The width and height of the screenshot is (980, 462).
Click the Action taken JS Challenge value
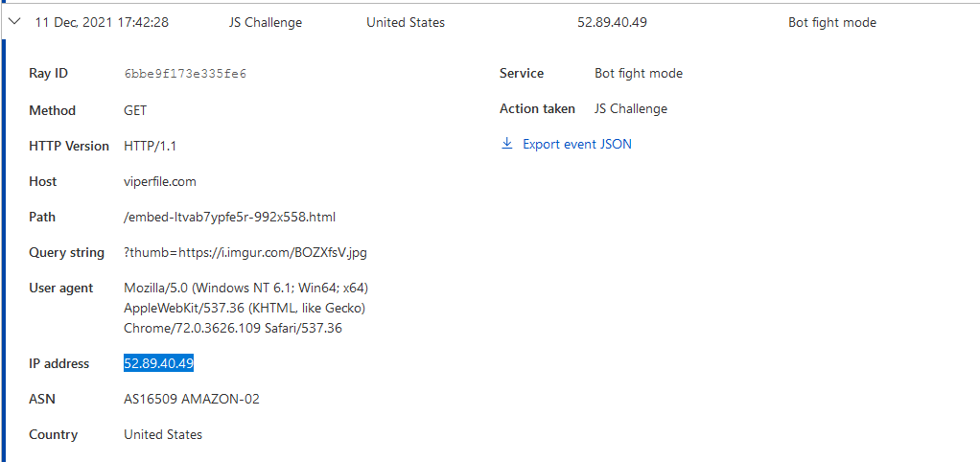coord(631,109)
